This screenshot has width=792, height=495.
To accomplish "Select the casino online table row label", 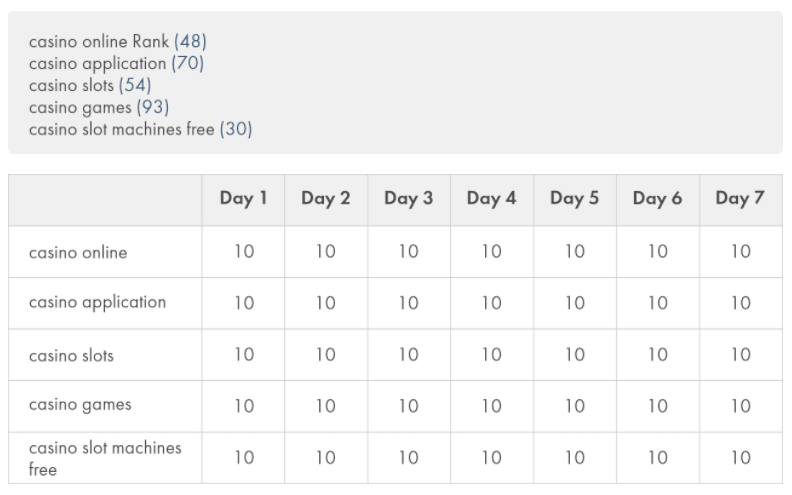I will point(78,253).
